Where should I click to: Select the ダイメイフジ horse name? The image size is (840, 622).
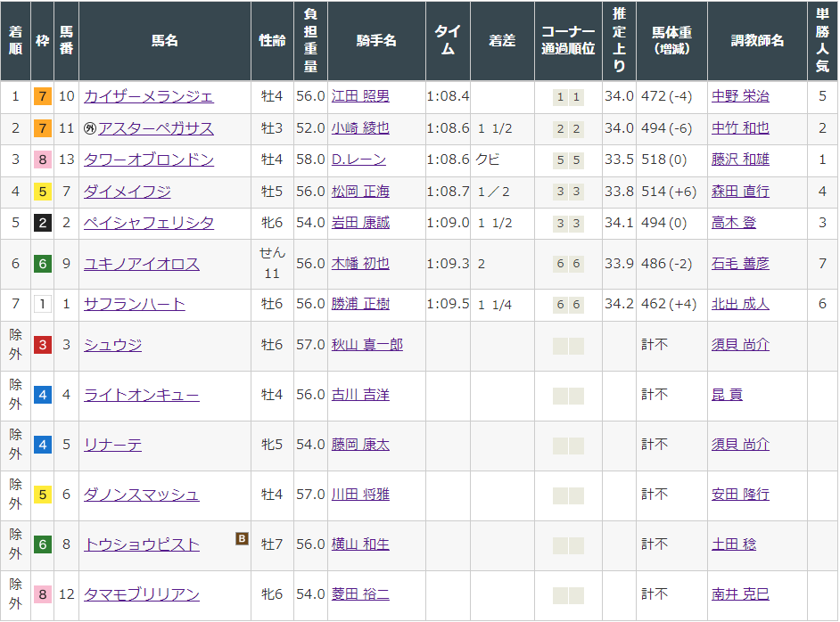click(127, 192)
